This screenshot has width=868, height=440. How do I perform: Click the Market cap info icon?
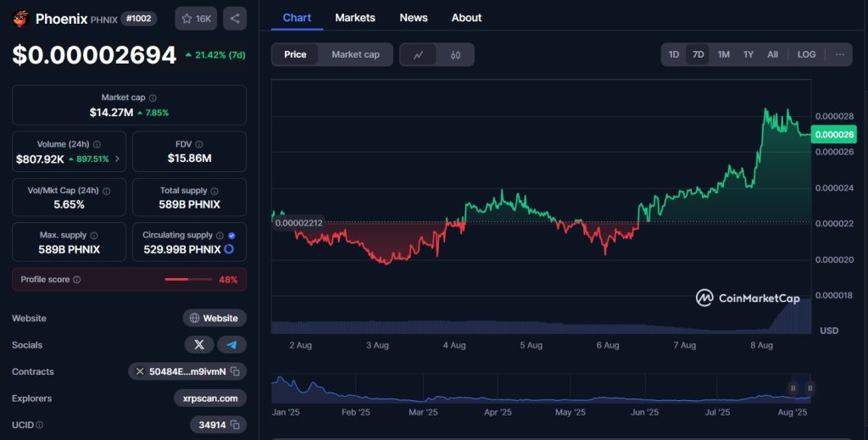click(x=153, y=98)
